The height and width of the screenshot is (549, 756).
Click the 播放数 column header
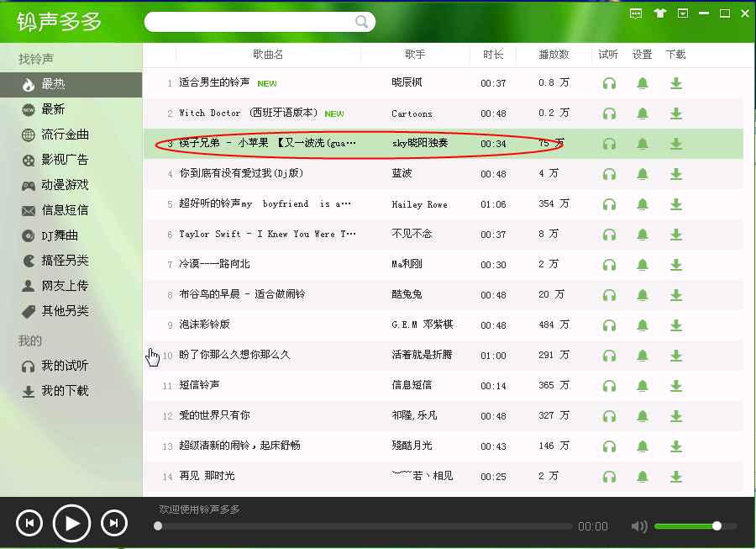554,55
